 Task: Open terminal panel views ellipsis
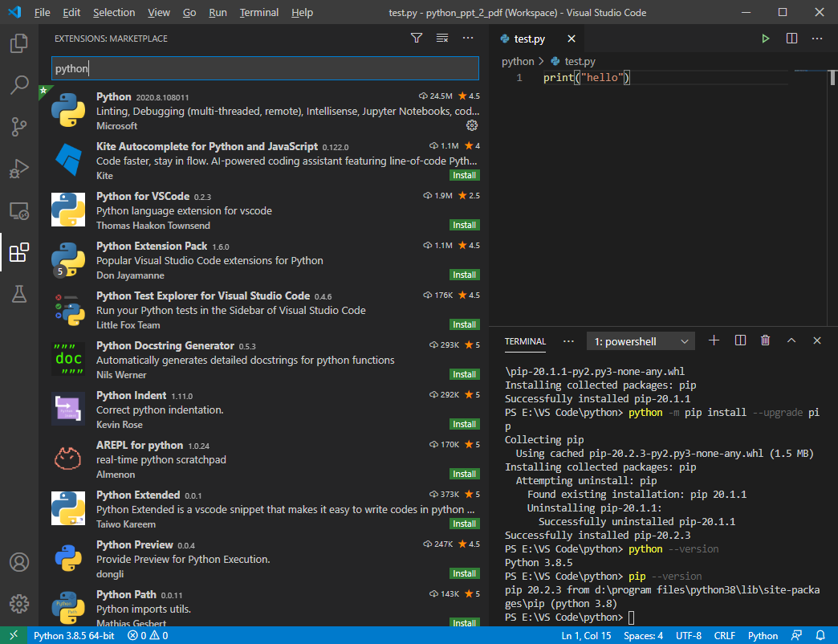[x=568, y=341]
